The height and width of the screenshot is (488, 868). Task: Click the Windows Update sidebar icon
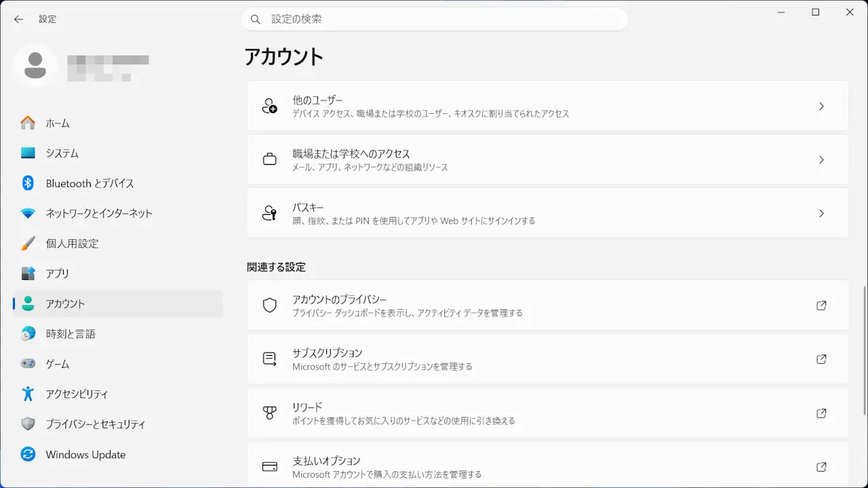click(28, 454)
